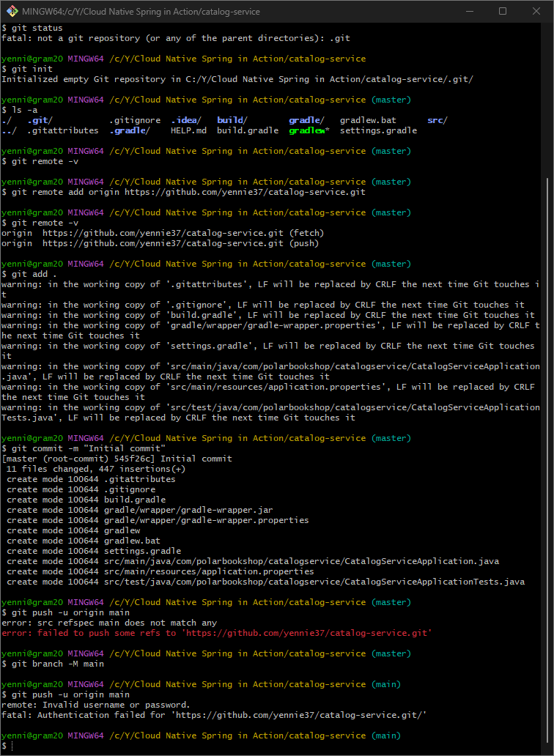This screenshot has width=554, height=756.
Task: Click the vertical scrollbar thumb of the terminal
Action: coord(547,461)
